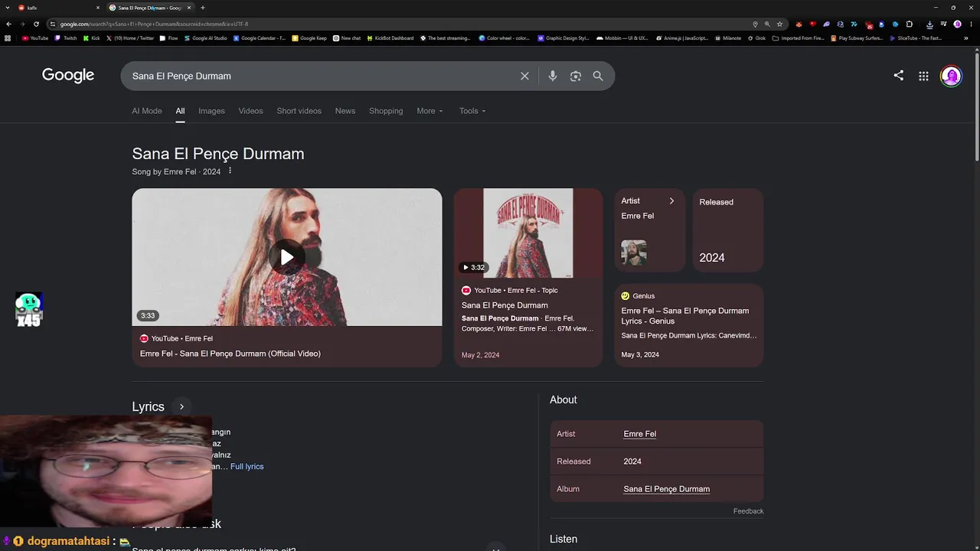Click into the Google search input field
The height and width of the screenshot is (551, 980).
click(322, 77)
